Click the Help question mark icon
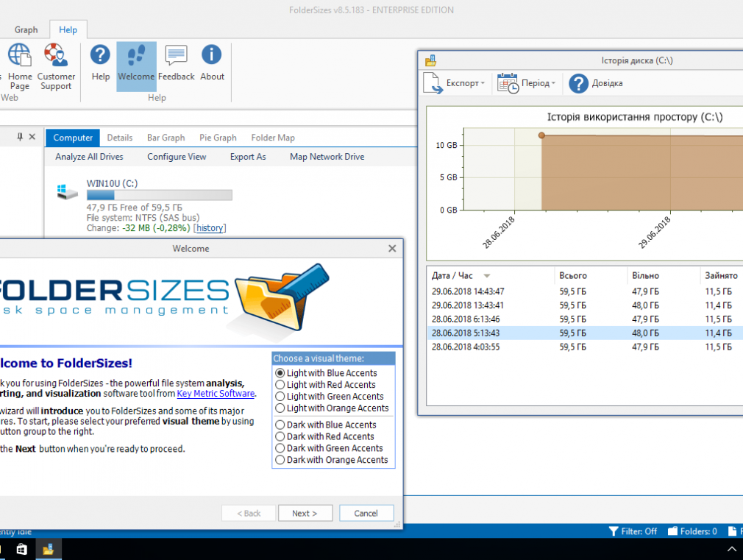The height and width of the screenshot is (560, 743). coord(101,55)
